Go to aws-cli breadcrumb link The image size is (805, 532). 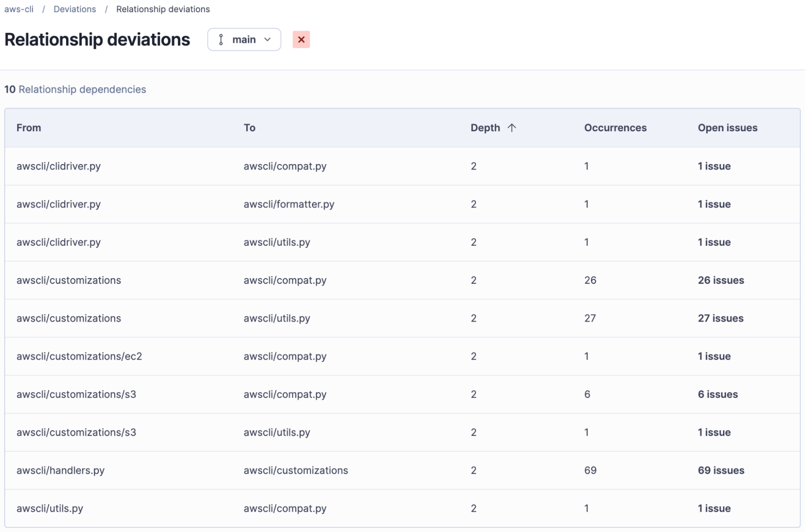coord(19,9)
